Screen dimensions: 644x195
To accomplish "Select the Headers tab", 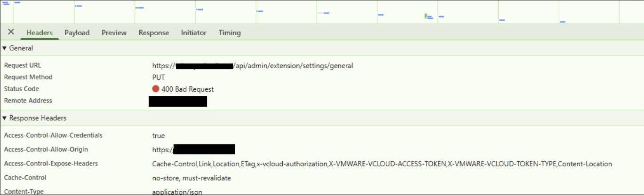I will pos(40,32).
